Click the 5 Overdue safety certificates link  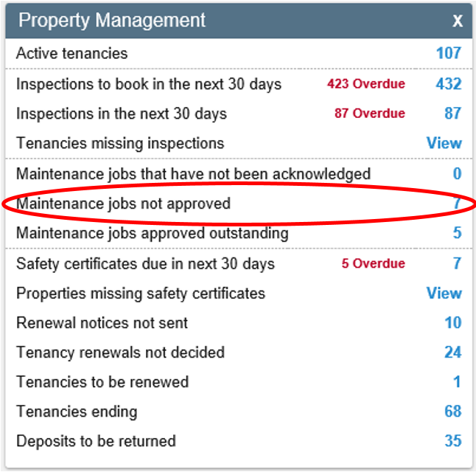coord(374,263)
